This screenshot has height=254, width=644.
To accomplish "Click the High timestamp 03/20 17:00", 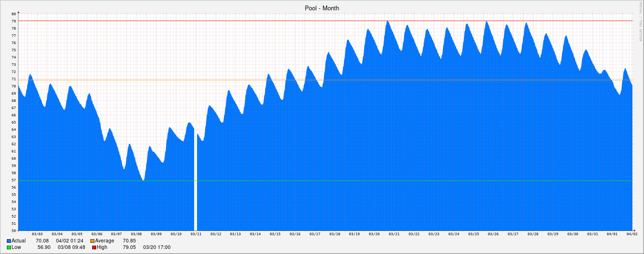I will click(157, 247).
